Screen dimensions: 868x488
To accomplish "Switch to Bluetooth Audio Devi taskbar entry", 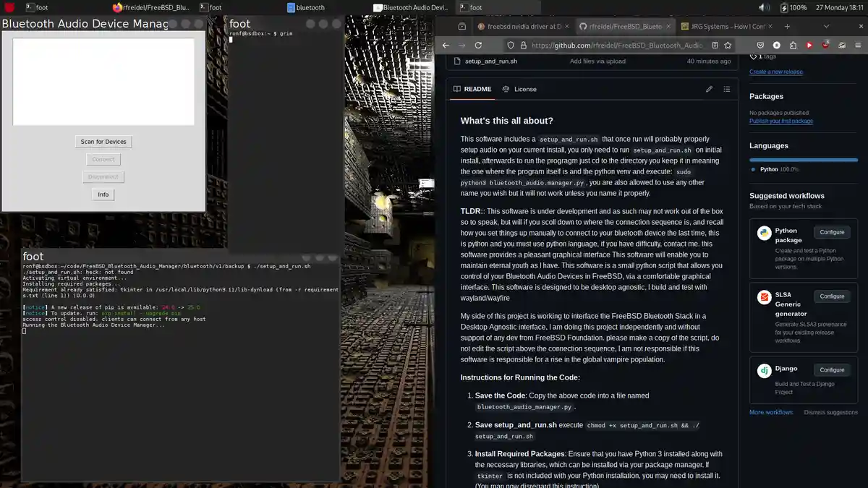I will pos(411,7).
